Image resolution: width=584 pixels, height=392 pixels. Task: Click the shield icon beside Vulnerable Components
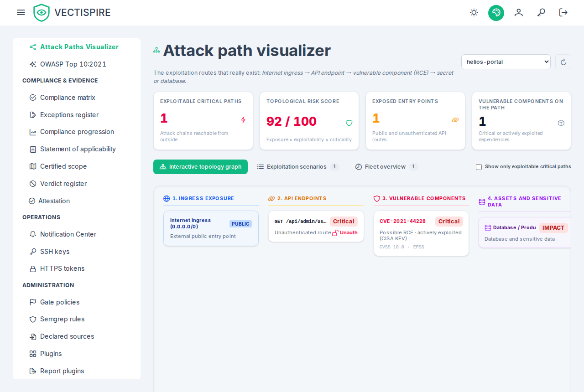(377, 198)
